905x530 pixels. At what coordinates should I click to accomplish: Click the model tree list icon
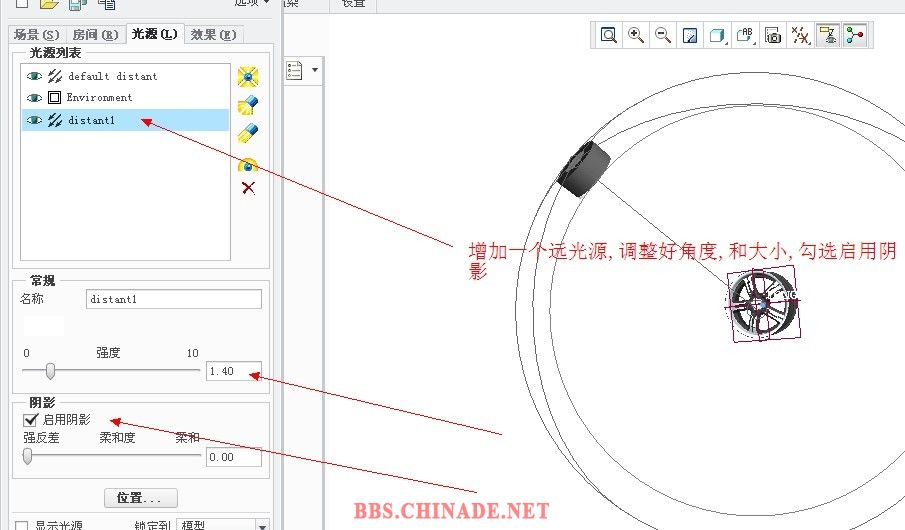294,70
